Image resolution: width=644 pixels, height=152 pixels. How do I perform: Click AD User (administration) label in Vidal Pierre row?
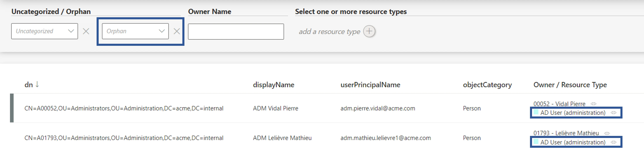573,113
